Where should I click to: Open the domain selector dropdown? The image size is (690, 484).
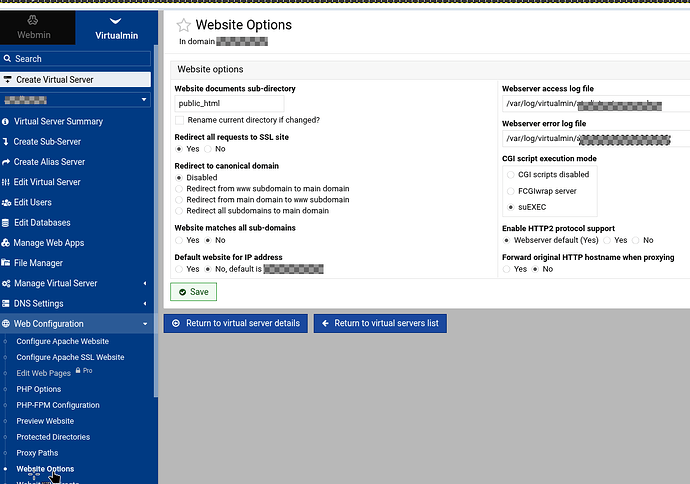point(76,100)
